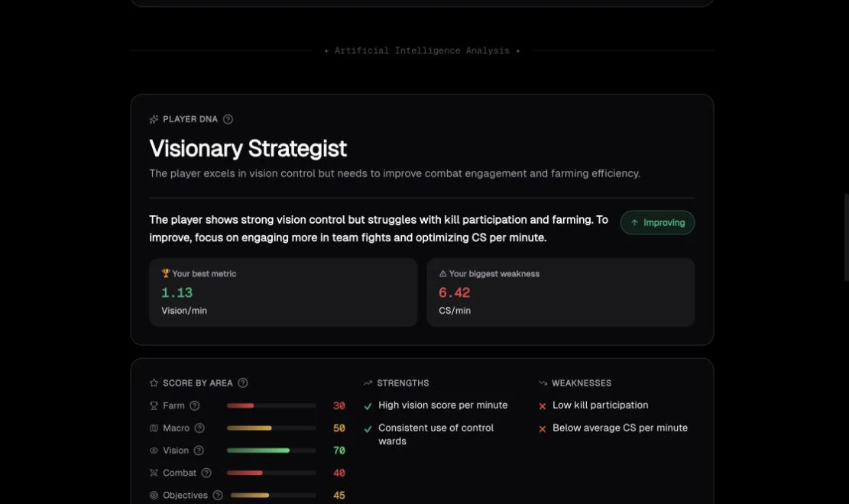Click checkmark beside Consistent use of control wards
Image resolution: width=849 pixels, height=504 pixels.
(x=368, y=428)
